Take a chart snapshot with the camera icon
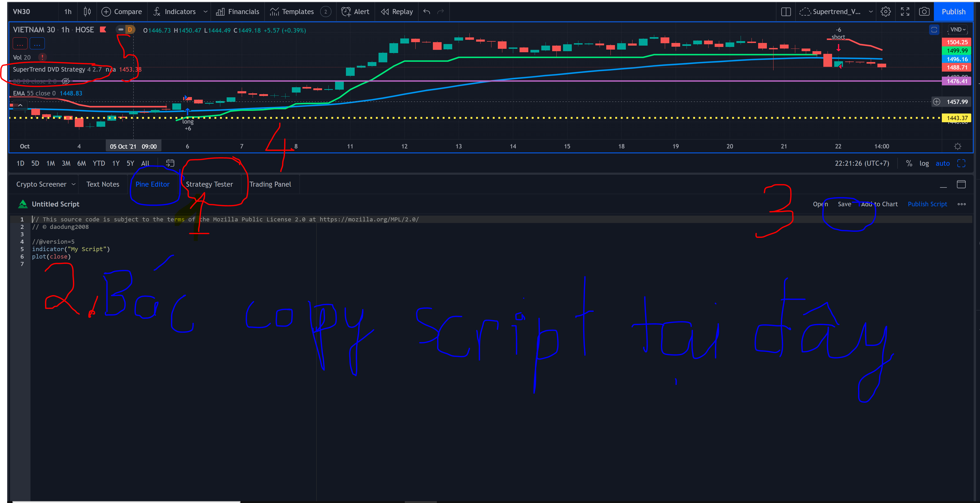Image resolution: width=980 pixels, height=503 pixels. pyautogui.click(x=924, y=12)
